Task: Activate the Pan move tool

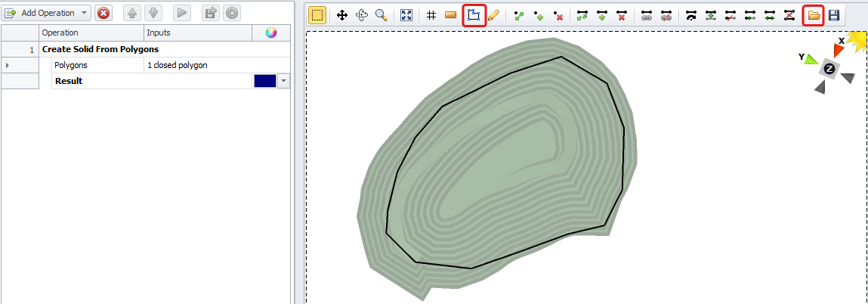Action: (342, 15)
